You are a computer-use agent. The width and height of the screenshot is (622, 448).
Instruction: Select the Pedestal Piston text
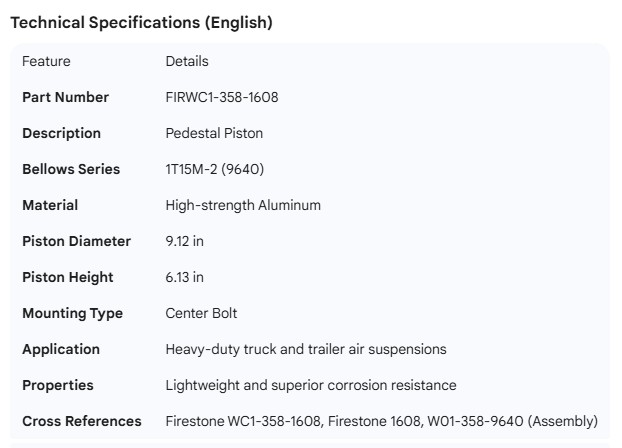click(x=214, y=133)
